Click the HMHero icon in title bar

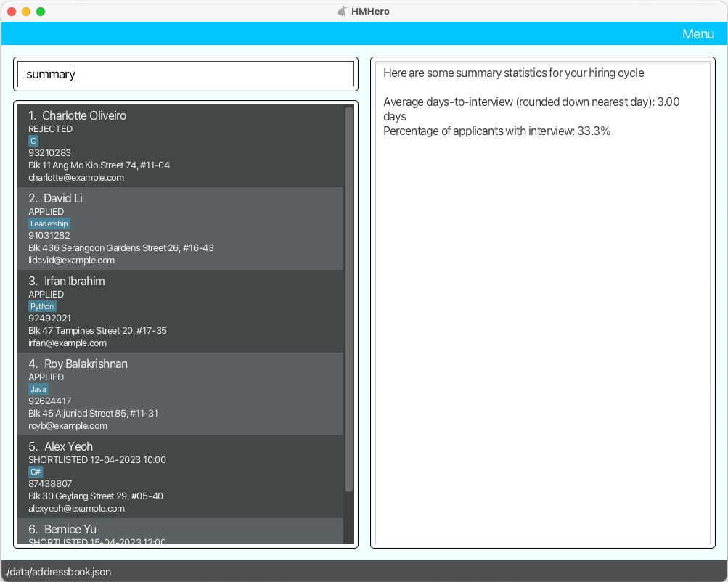[x=343, y=11]
